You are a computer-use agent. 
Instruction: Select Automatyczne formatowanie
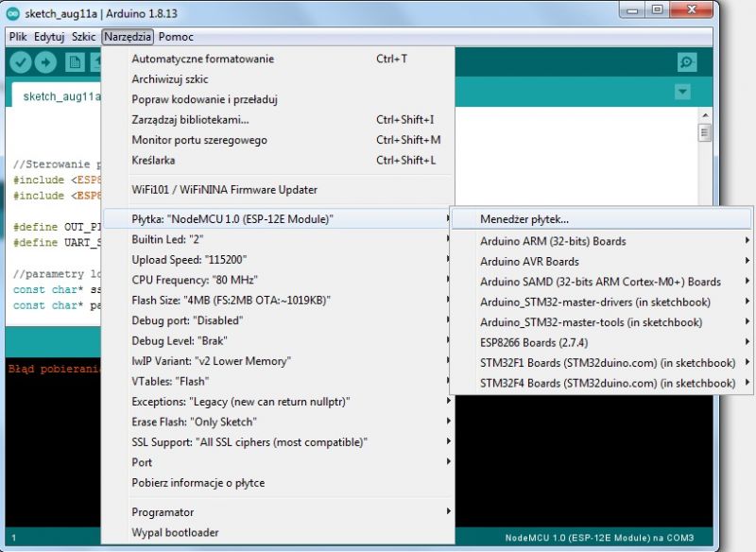279,59
